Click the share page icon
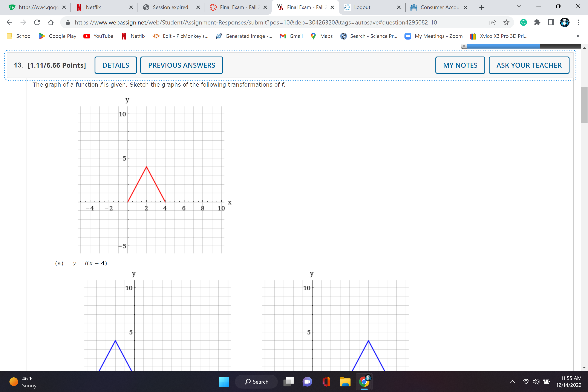This screenshot has height=392, width=588. tap(492, 23)
